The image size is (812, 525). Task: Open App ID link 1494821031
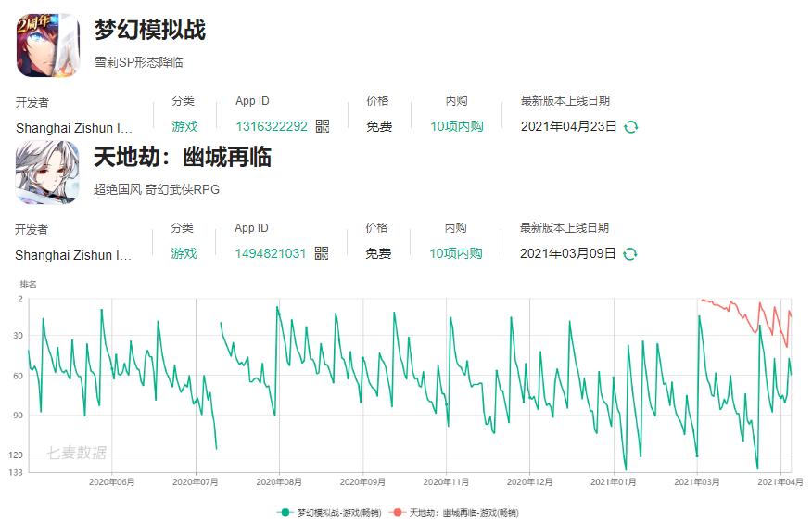[271, 253]
